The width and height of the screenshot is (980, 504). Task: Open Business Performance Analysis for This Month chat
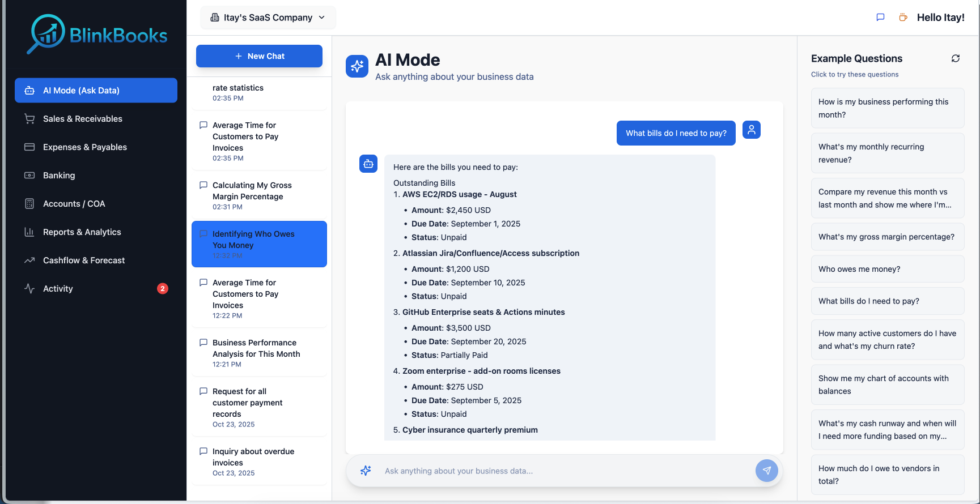(x=259, y=353)
